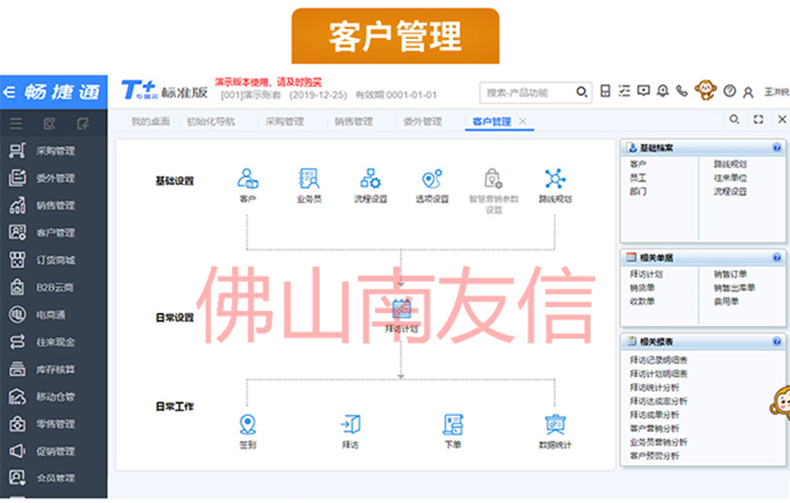Click the 客户 icon in 基础设置 flow
This screenshot has height=503, width=790.
tap(247, 178)
